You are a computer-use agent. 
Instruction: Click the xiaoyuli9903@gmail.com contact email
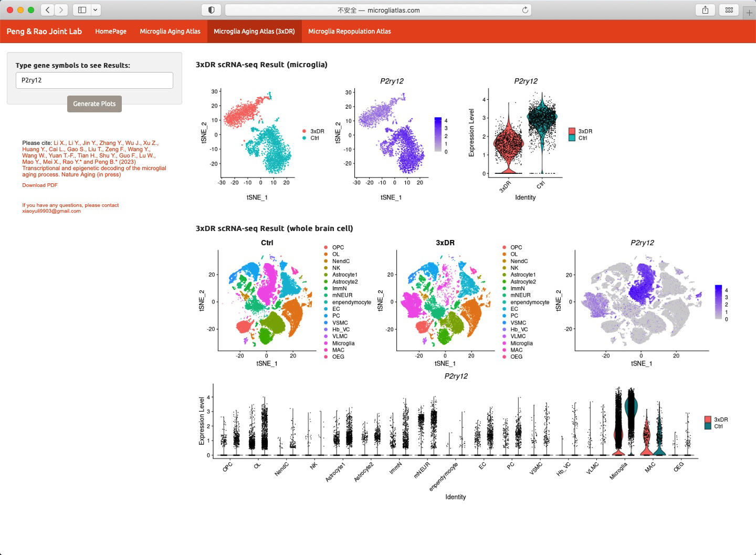coord(51,211)
